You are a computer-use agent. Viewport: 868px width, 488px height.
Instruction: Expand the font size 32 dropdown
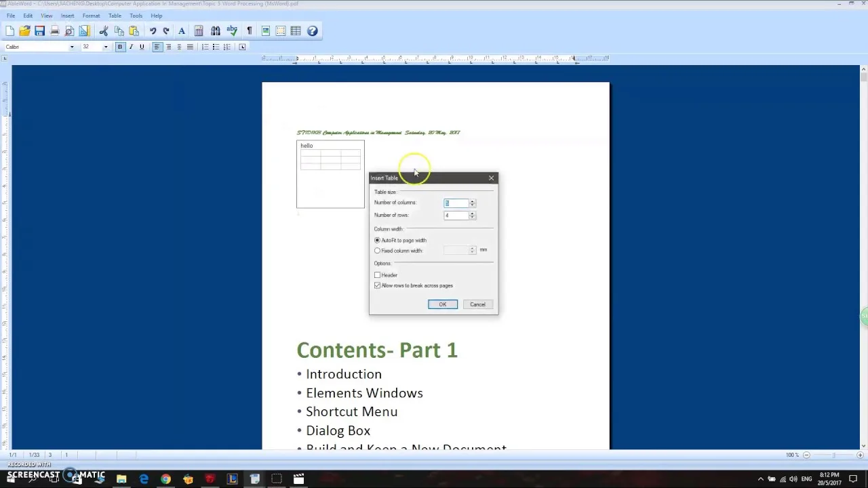(x=105, y=47)
